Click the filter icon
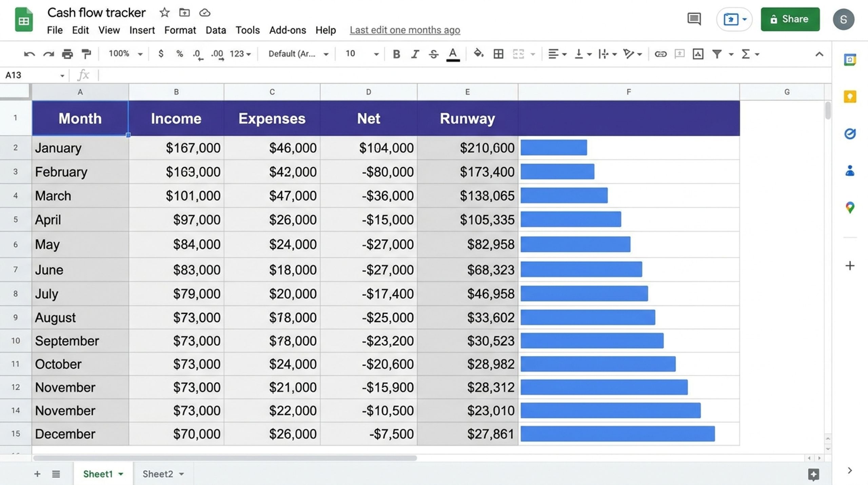The height and width of the screenshot is (485, 868). (717, 54)
